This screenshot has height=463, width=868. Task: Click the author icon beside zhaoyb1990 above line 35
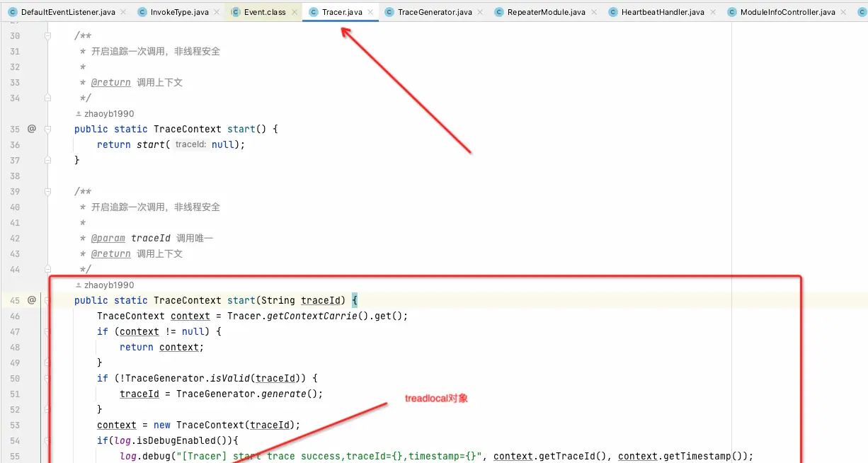pyautogui.click(x=78, y=114)
